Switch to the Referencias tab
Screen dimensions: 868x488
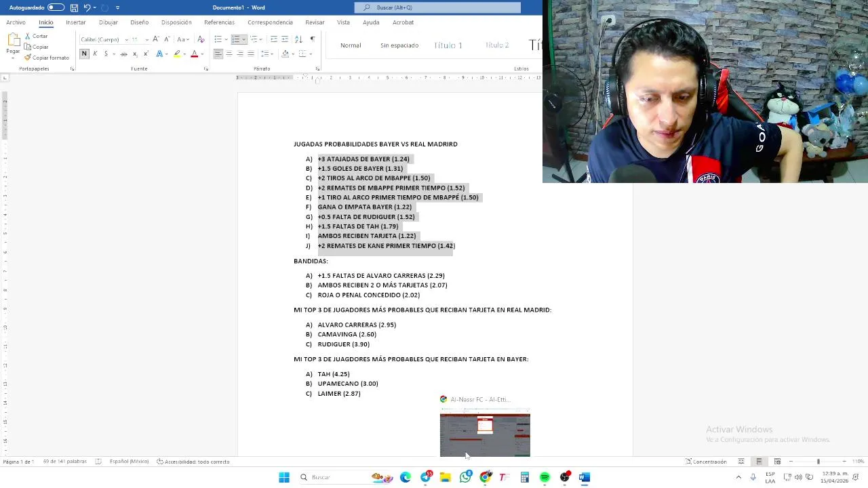click(x=219, y=22)
